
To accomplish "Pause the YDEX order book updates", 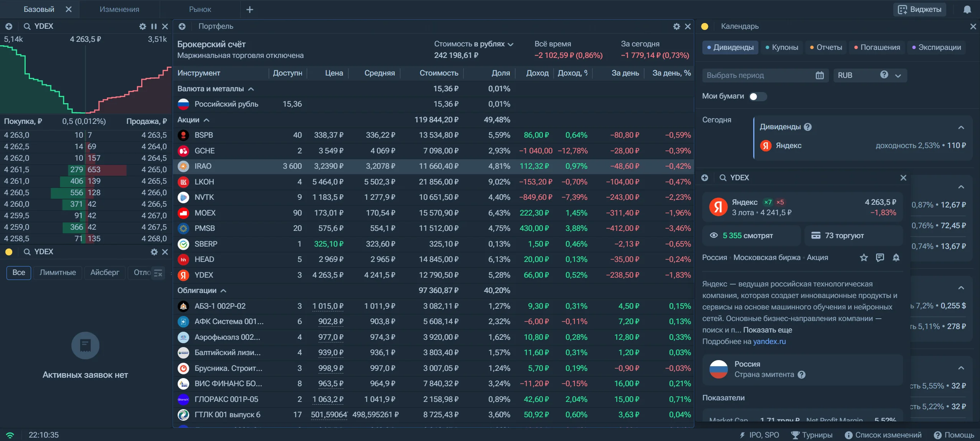I will point(154,26).
